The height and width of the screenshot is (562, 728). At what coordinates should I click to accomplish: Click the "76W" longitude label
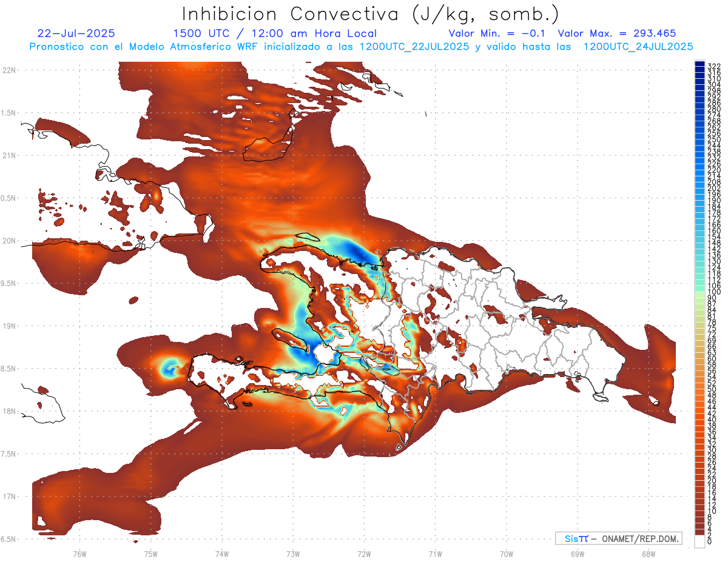coord(79,554)
